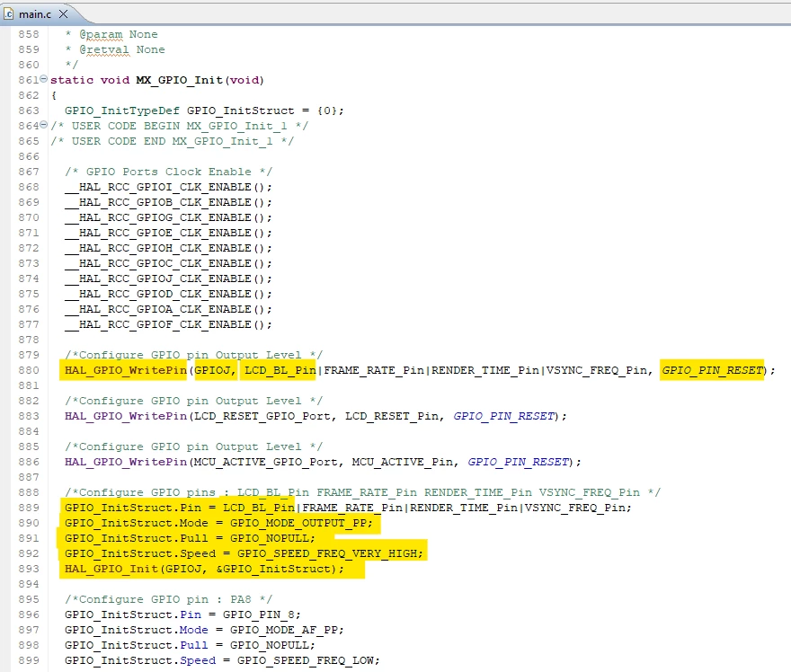The width and height of the screenshot is (791, 672).
Task: Click GPIO_NOPULL on line 898
Action: tap(270, 645)
